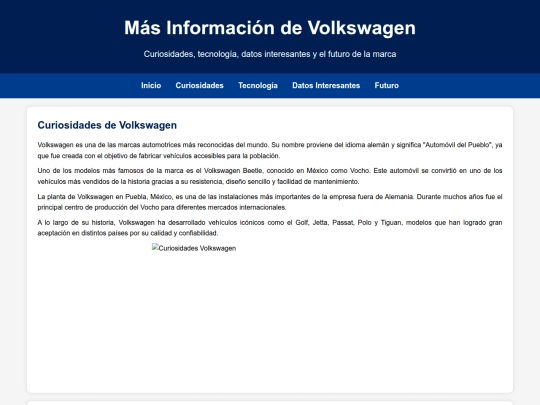
Task: Click the 'Curiosidades de Volkswagen' section heading
Action: point(107,125)
